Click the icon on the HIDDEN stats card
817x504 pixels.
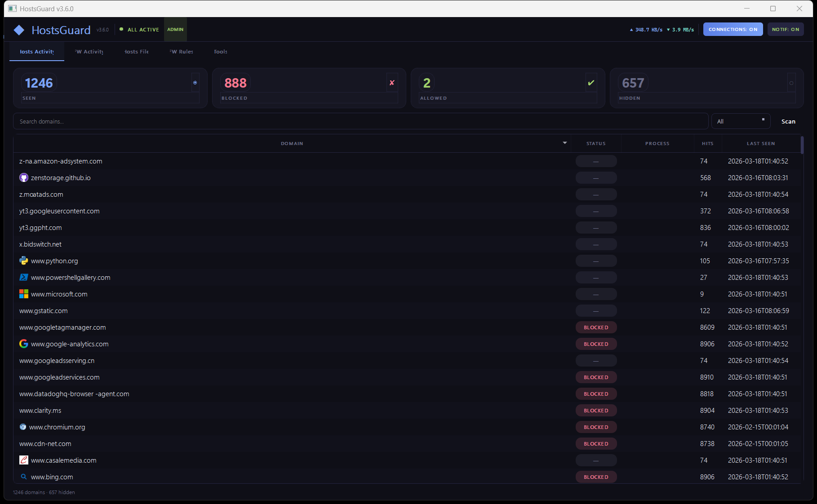click(791, 82)
